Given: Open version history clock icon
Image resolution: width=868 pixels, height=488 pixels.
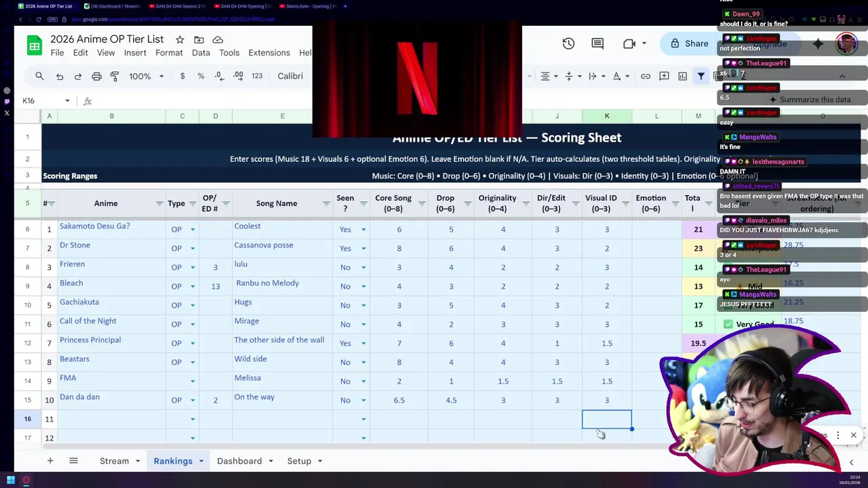Looking at the screenshot, I should 568,43.
